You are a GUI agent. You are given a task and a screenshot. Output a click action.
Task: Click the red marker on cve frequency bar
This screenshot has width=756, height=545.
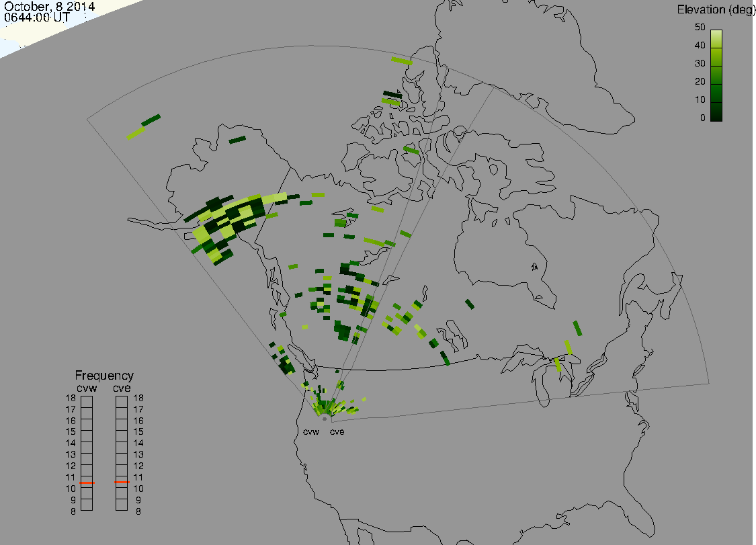pos(122,483)
